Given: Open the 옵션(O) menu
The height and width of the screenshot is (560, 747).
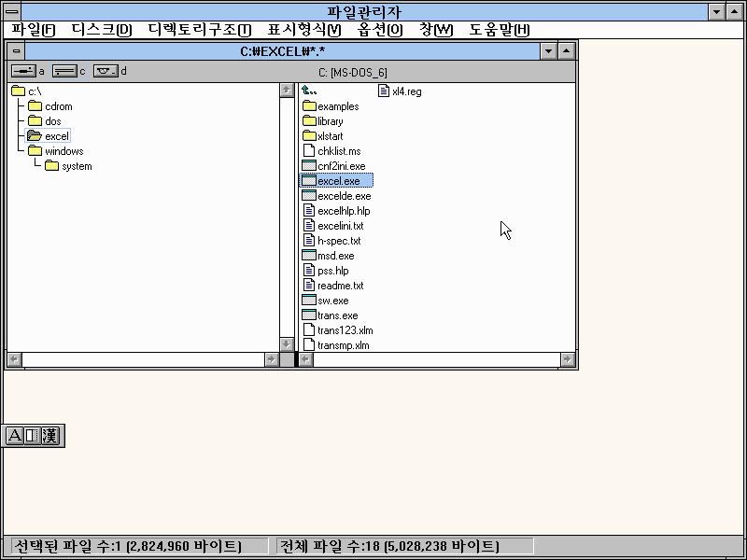Looking at the screenshot, I should tap(380, 30).
